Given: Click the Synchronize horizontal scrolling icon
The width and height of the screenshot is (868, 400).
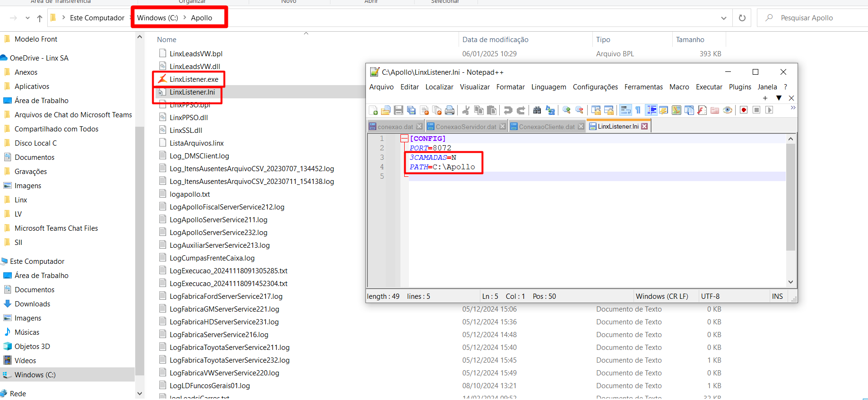Looking at the screenshot, I should coord(609,110).
